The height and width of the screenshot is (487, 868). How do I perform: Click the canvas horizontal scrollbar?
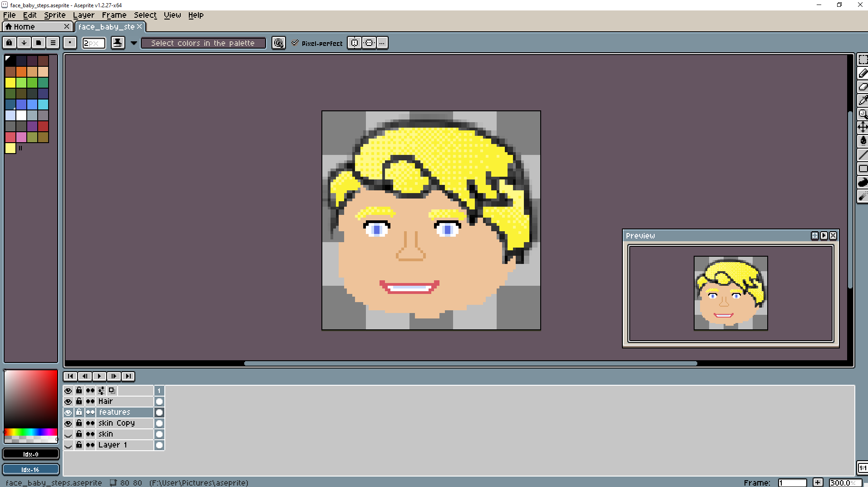(470, 363)
